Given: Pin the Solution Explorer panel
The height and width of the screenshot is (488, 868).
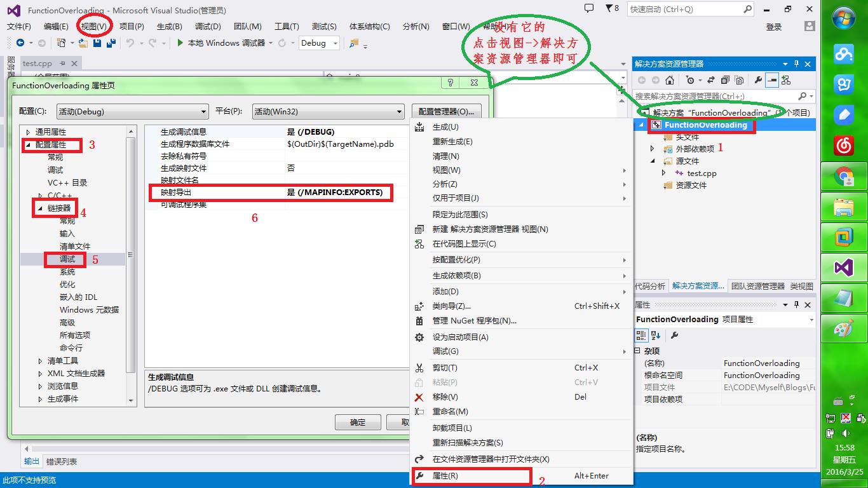Looking at the screenshot, I should point(796,64).
